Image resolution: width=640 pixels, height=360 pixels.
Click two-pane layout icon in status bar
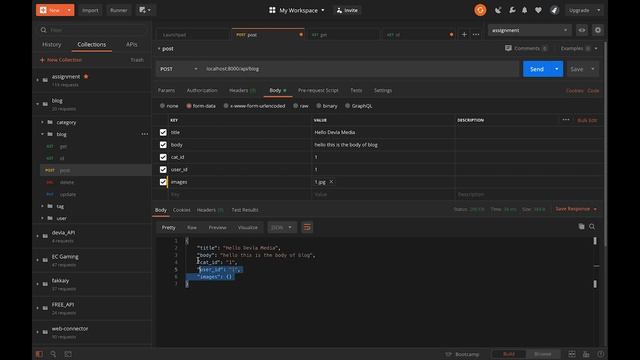tap(572, 354)
